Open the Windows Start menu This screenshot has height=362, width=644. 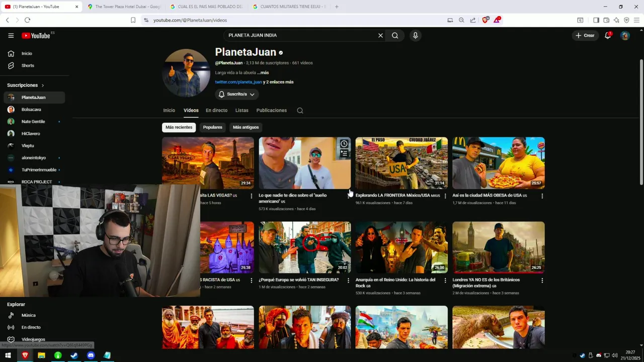tap(8, 355)
